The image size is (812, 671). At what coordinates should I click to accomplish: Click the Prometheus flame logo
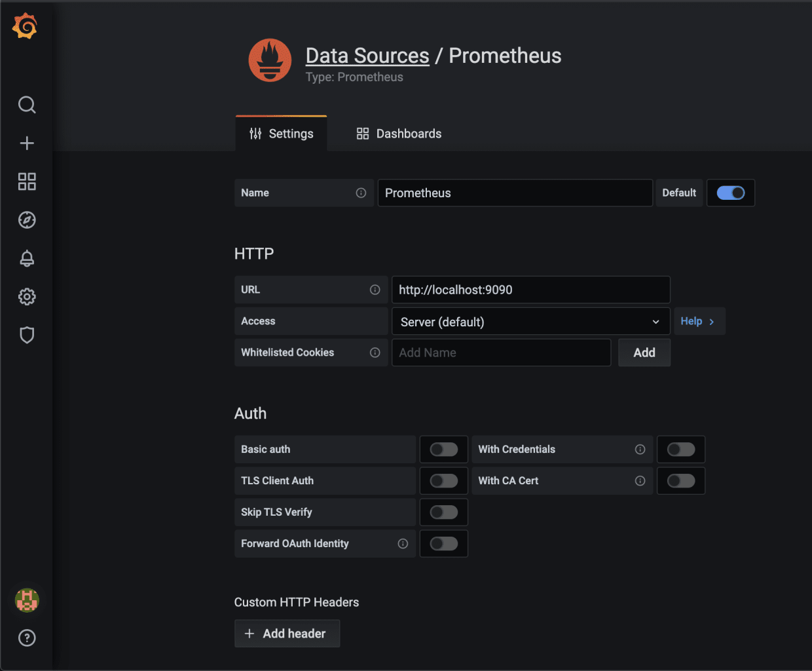(270, 60)
